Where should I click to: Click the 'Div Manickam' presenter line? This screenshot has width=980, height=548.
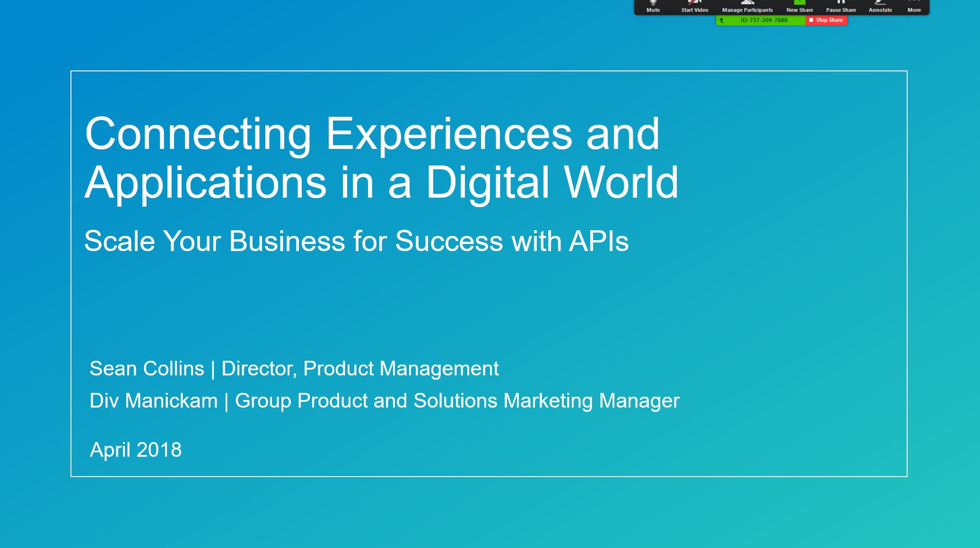point(385,401)
